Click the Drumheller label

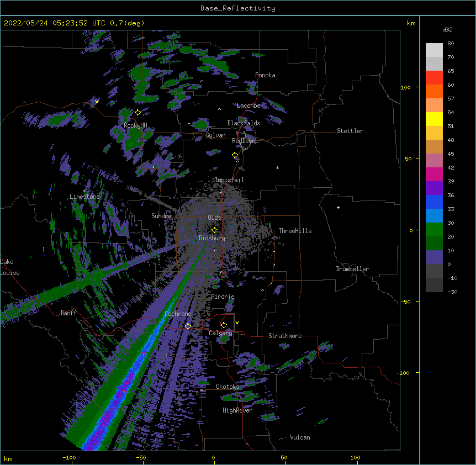(x=352, y=269)
